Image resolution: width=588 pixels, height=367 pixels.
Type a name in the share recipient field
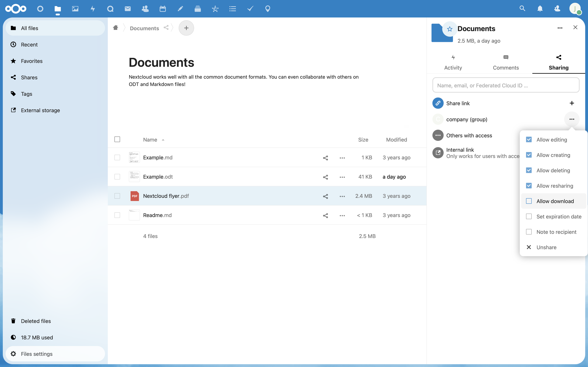[506, 85]
